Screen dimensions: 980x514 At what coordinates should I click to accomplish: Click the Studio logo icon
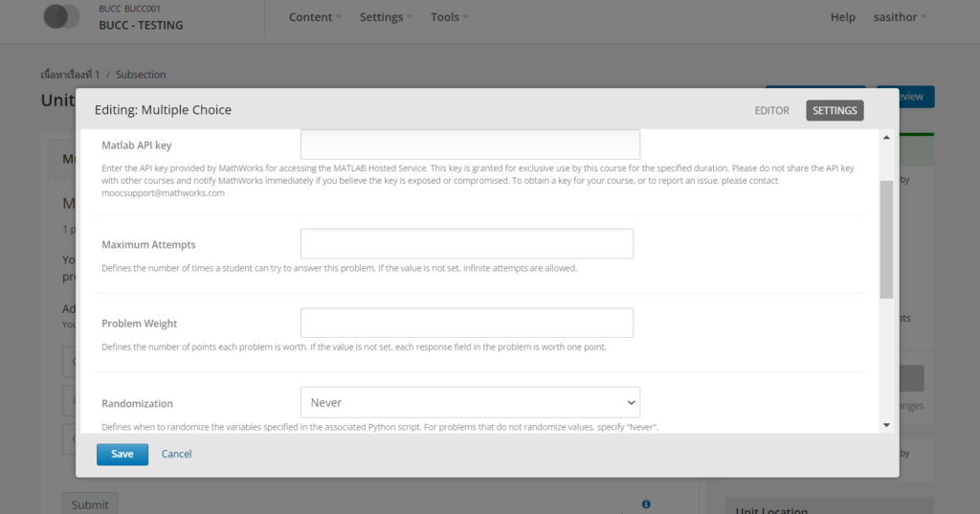(62, 16)
